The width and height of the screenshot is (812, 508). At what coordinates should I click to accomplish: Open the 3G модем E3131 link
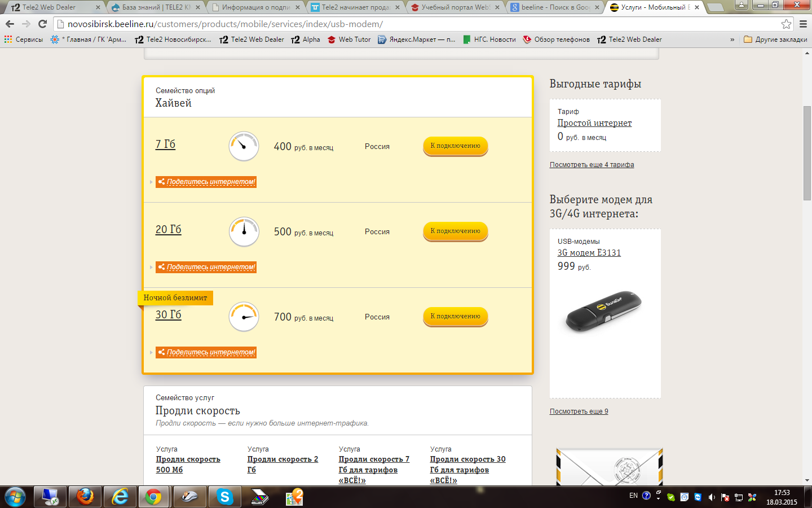[x=589, y=253]
